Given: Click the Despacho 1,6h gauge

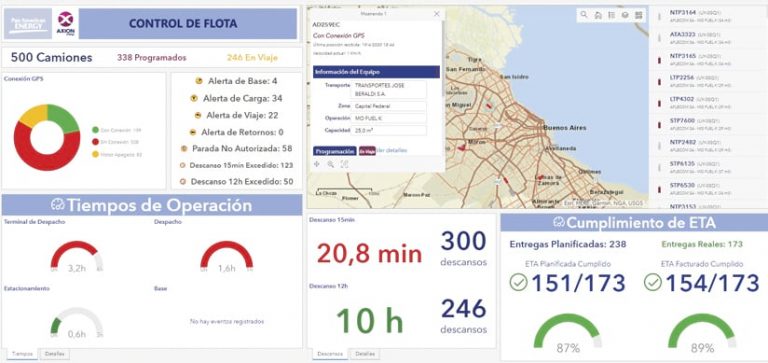Looking at the screenshot, I should click(226, 256).
